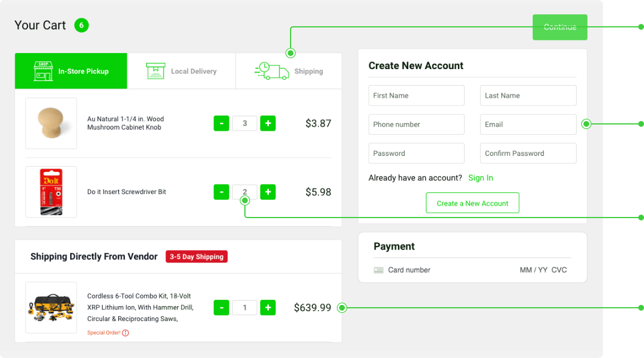Click the shop storefront icon
Viewport: 644px width, 358px height.
click(x=43, y=71)
